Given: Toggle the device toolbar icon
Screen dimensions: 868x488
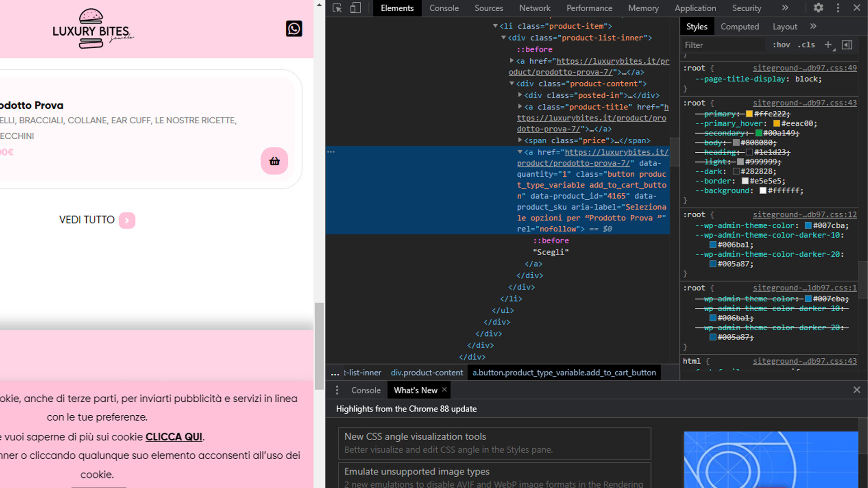Looking at the screenshot, I should tap(356, 8).
